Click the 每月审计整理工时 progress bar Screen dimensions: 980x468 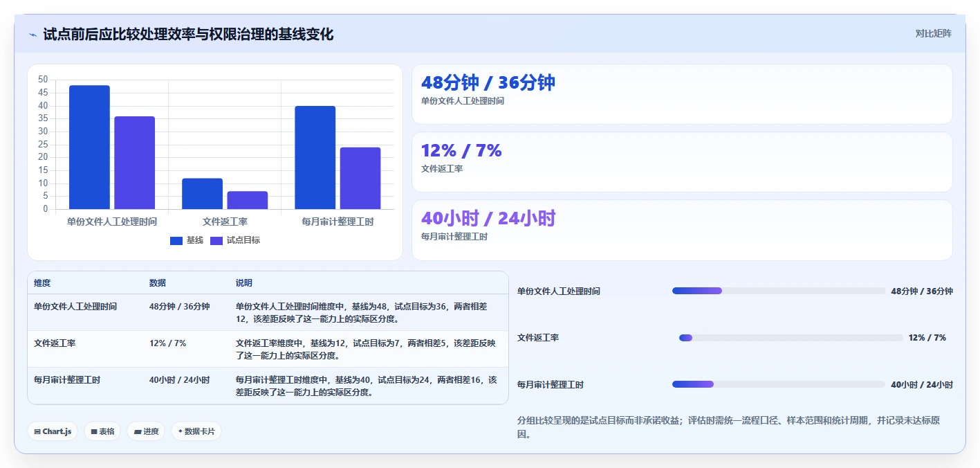click(779, 384)
